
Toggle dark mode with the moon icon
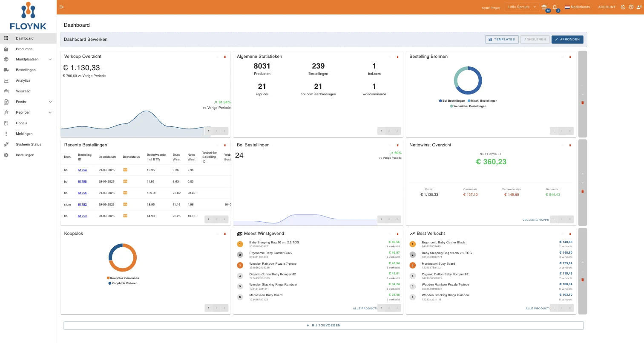tap(623, 7)
